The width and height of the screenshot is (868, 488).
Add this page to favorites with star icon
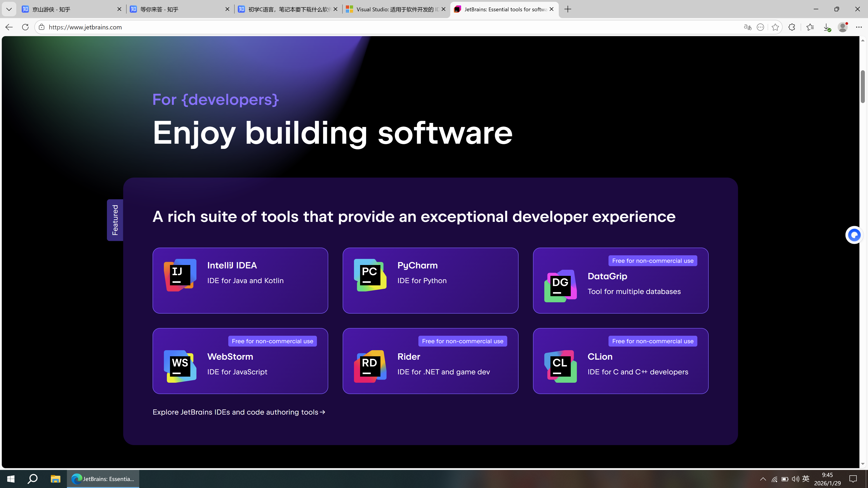click(x=775, y=27)
